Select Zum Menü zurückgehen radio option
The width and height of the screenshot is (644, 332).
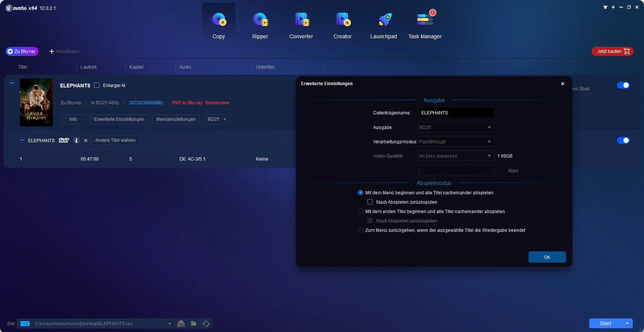(x=361, y=230)
